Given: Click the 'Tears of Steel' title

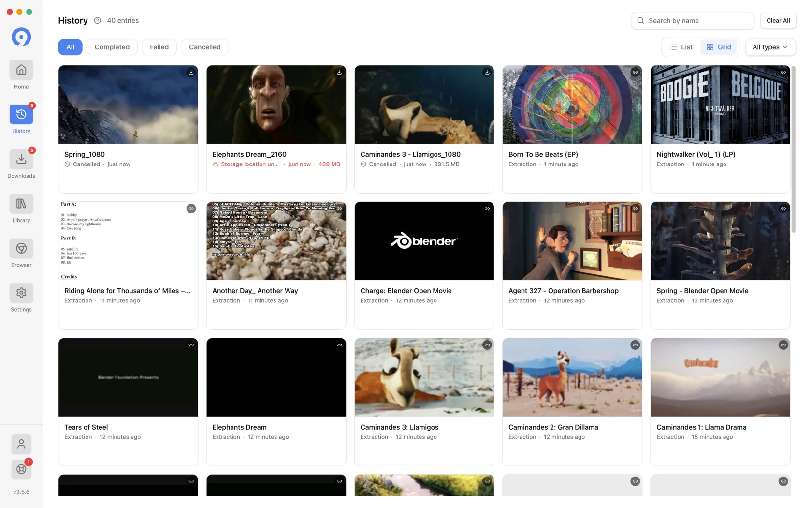Looking at the screenshot, I should click(86, 427).
